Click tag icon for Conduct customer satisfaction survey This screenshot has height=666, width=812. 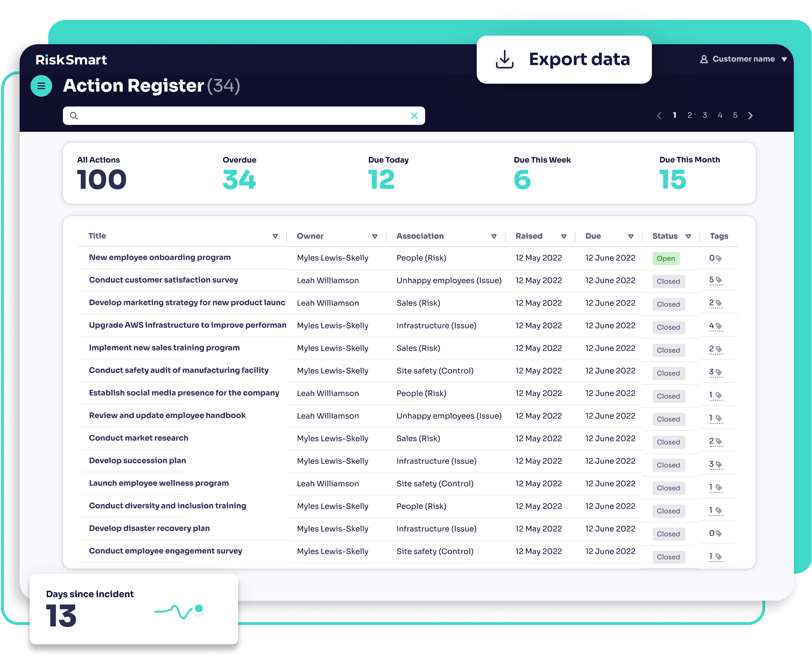[719, 280]
